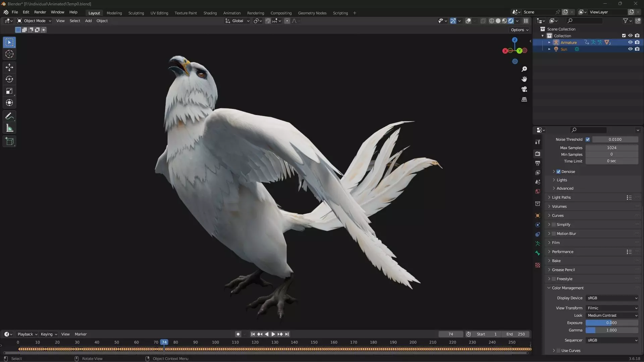Select the Rotate tool
Image resolution: width=644 pixels, height=362 pixels.
pos(9,79)
